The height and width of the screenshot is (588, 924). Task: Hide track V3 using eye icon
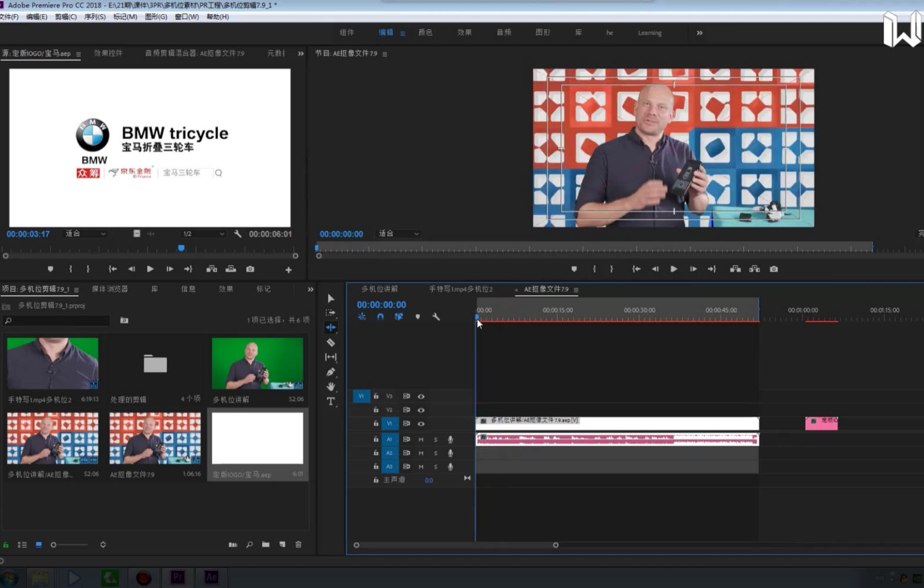(421, 396)
